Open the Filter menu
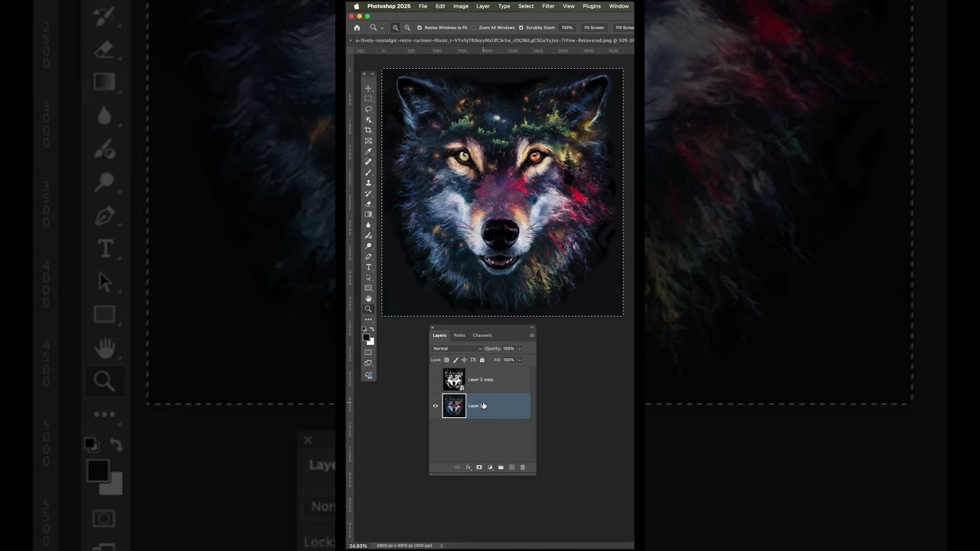Viewport: 980px width, 551px height. (x=548, y=6)
